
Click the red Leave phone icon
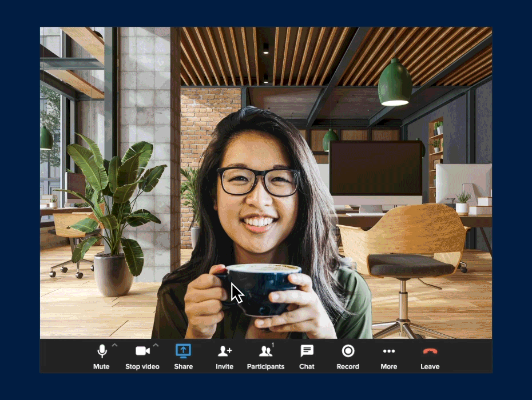(430, 351)
